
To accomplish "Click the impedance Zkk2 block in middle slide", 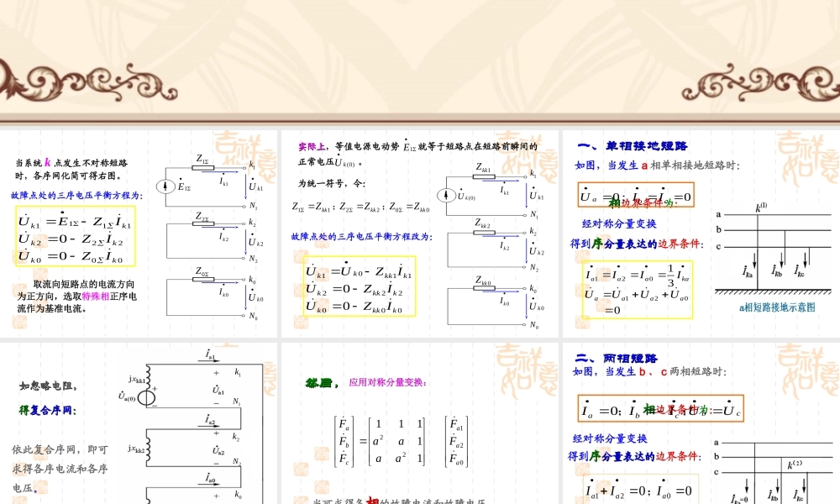I will pyautogui.click(x=483, y=232).
